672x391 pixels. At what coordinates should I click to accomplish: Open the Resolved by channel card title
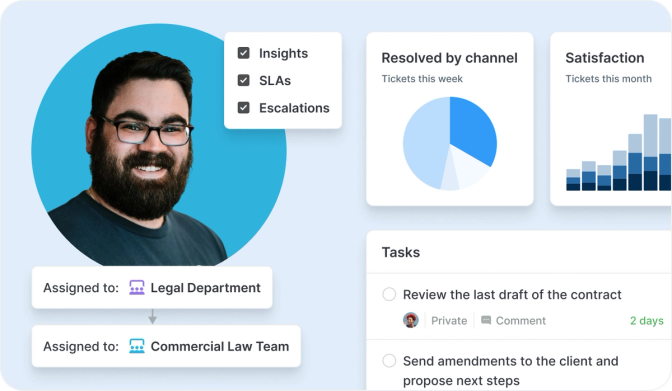tap(449, 58)
